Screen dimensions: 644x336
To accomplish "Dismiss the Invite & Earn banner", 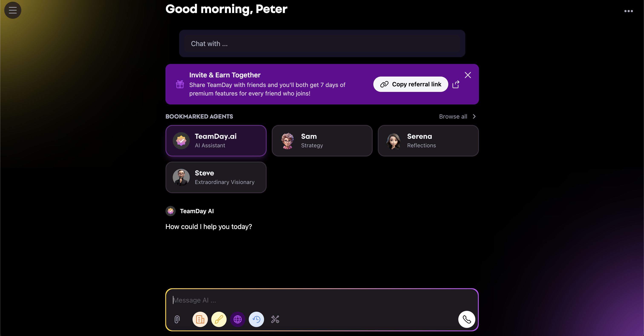I will tap(468, 75).
